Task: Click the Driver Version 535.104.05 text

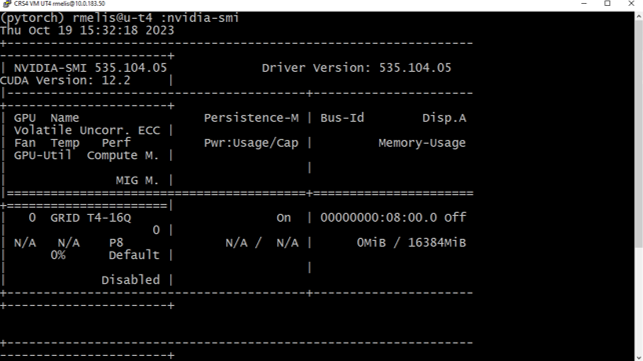Action: tap(356, 68)
